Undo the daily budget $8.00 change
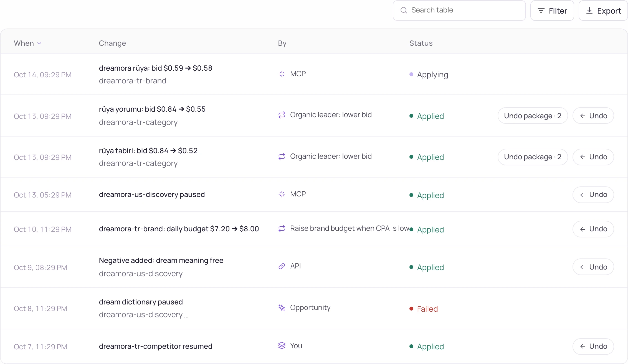Image resolution: width=628 pixels, height=364 pixels. 593,229
